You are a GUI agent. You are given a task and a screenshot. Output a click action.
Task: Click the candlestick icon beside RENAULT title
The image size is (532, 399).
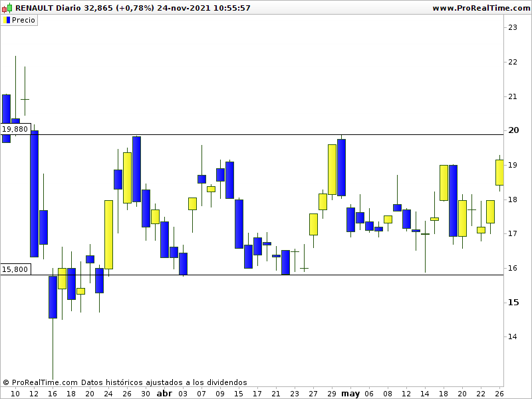(x=7, y=8)
